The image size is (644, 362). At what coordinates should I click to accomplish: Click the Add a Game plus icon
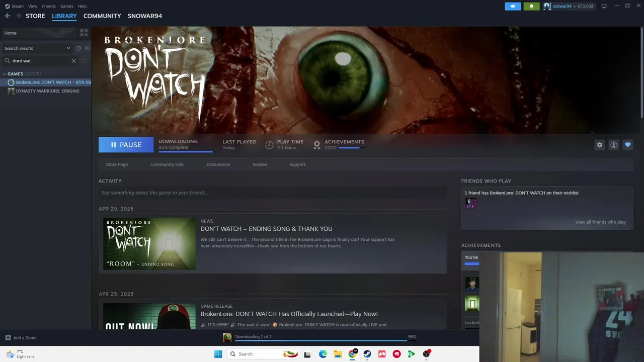pos(8,338)
